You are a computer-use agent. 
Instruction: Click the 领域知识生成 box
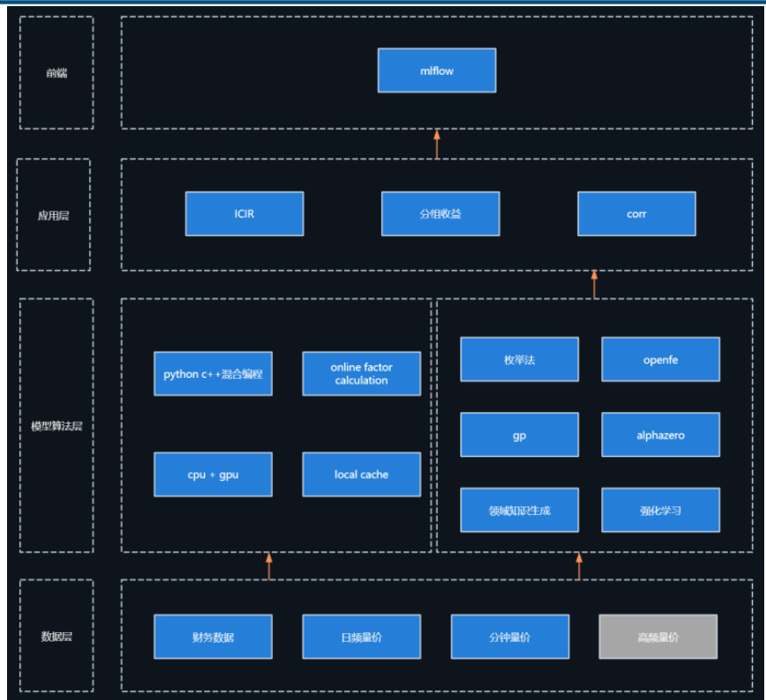tap(519, 510)
